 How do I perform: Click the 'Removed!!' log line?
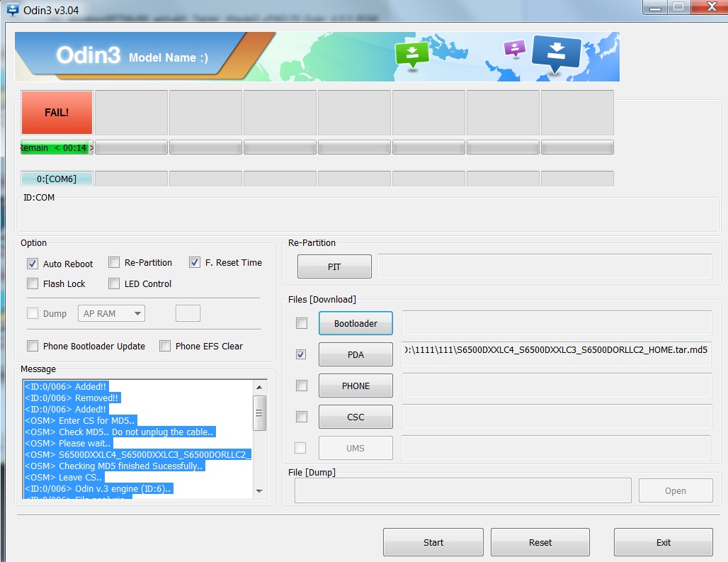pyautogui.click(x=72, y=398)
